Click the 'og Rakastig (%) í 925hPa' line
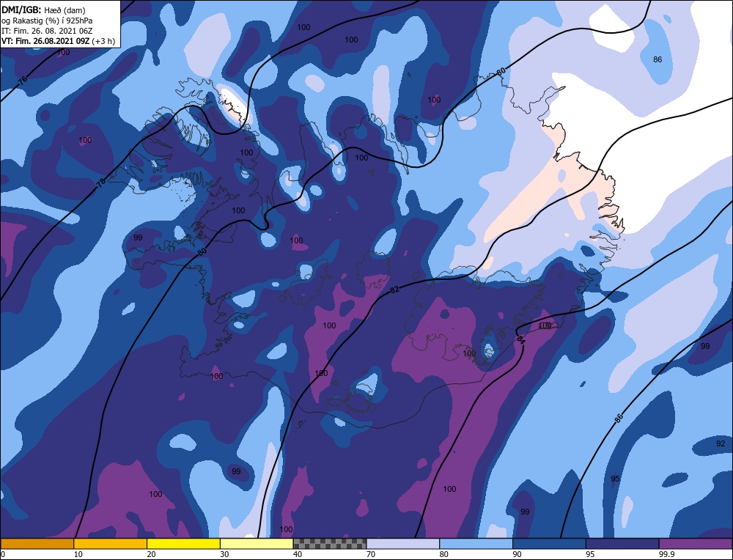Screen dimensions: 733x560 [47, 21]
